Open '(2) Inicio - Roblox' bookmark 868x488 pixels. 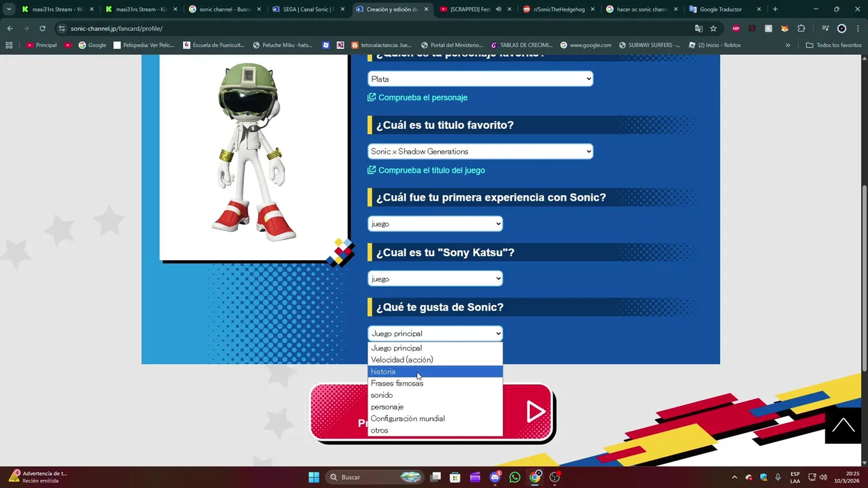point(714,45)
